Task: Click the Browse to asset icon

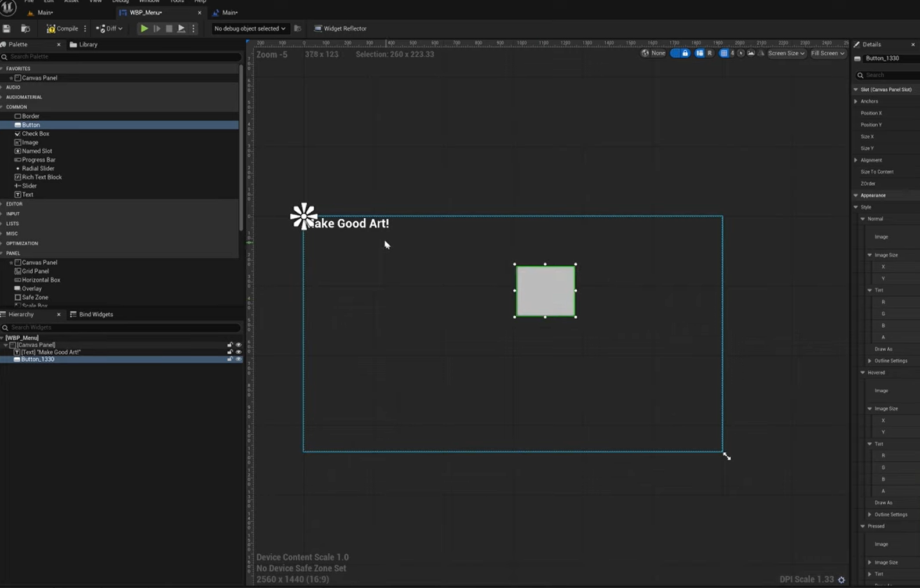Action: [25, 28]
